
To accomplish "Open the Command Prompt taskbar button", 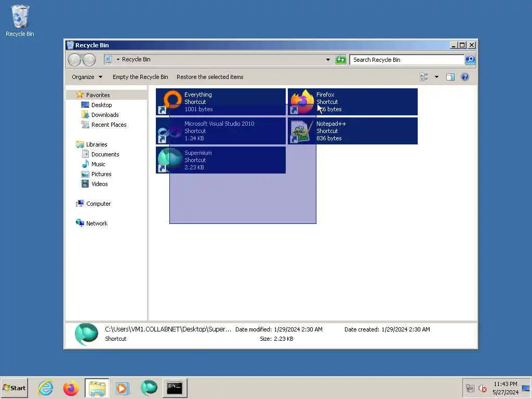I will [175, 388].
